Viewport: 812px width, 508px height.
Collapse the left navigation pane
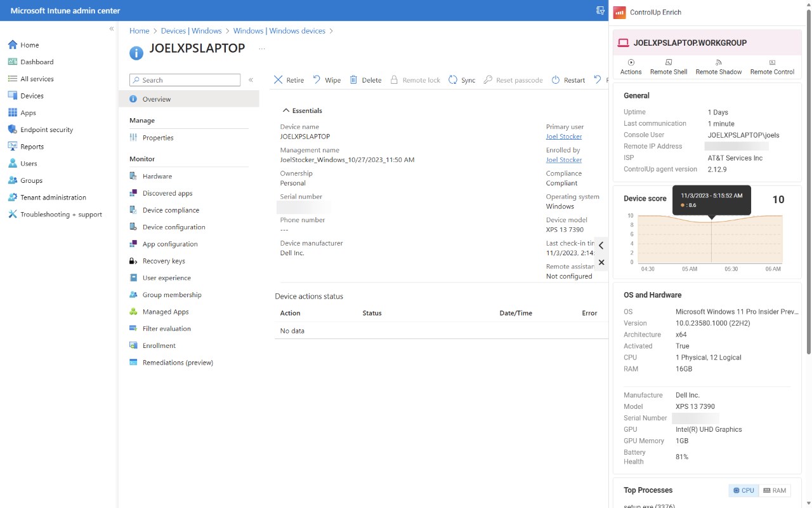[112, 29]
